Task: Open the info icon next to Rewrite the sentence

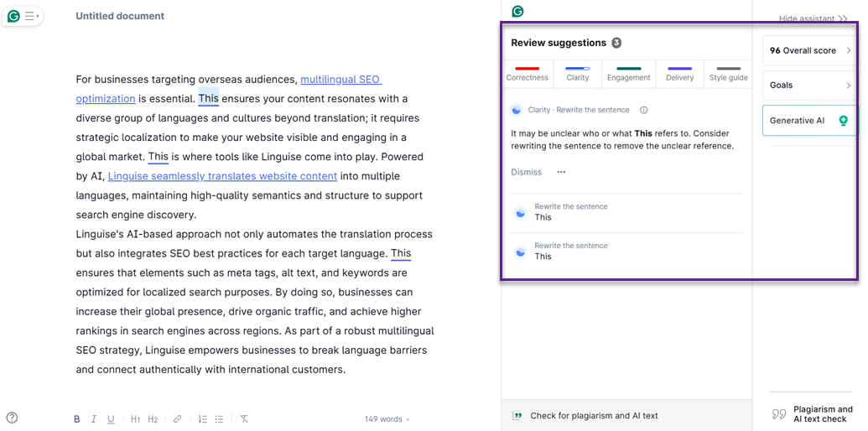Action: [x=644, y=110]
